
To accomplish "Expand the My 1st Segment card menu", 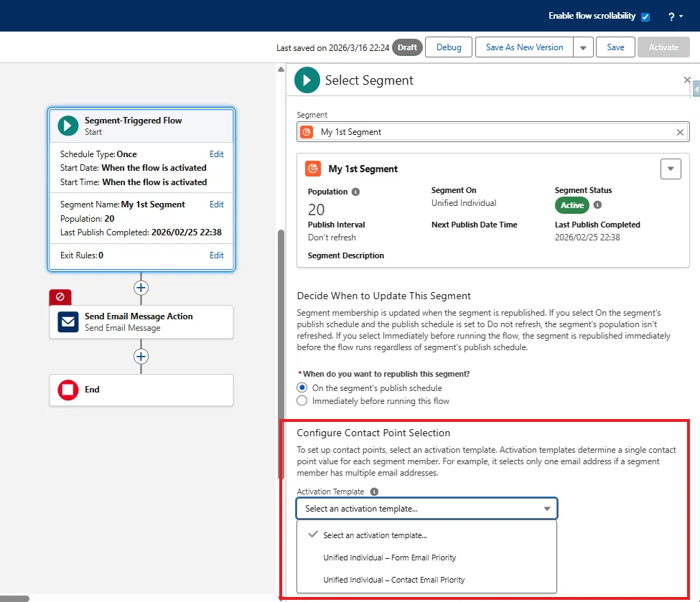I will pyautogui.click(x=671, y=169).
